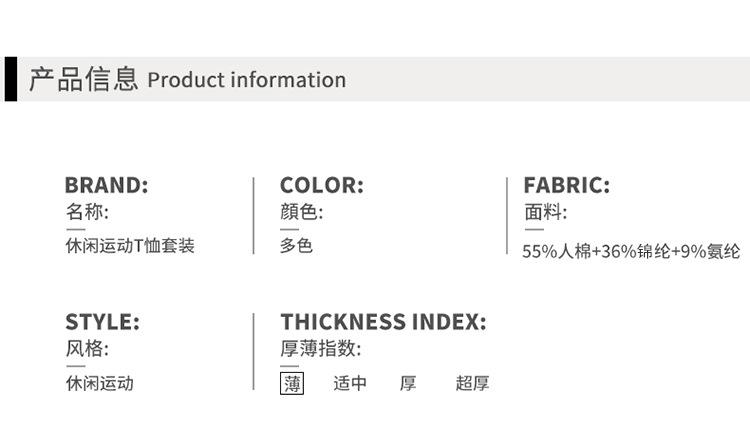Click the STYLE: label
The width and height of the screenshot is (750, 424).
click(x=102, y=322)
